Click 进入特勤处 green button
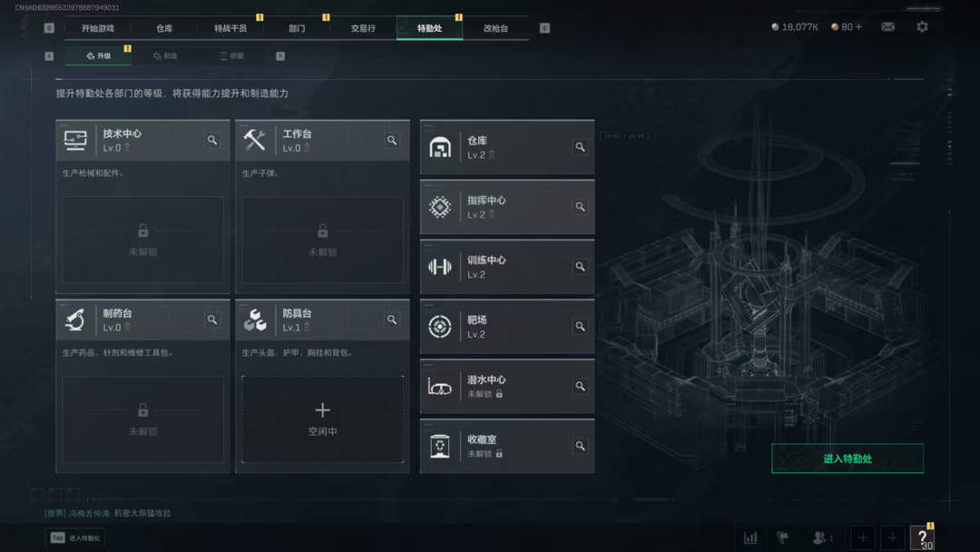Image resolution: width=980 pixels, height=552 pixels. 848,458
